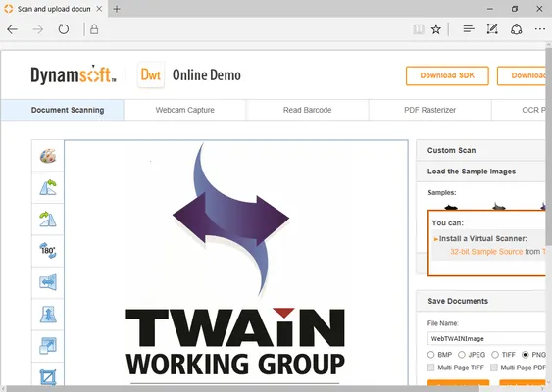
Task: Open the 32-bit Sample Source link
Action: (486, 252)
